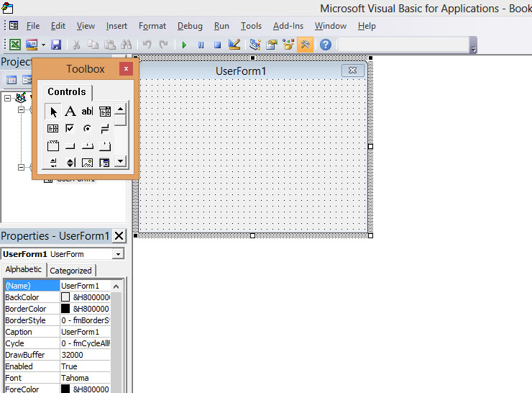
Task: Click the Undo arrow icon
Action: click(x=147, y=45)
